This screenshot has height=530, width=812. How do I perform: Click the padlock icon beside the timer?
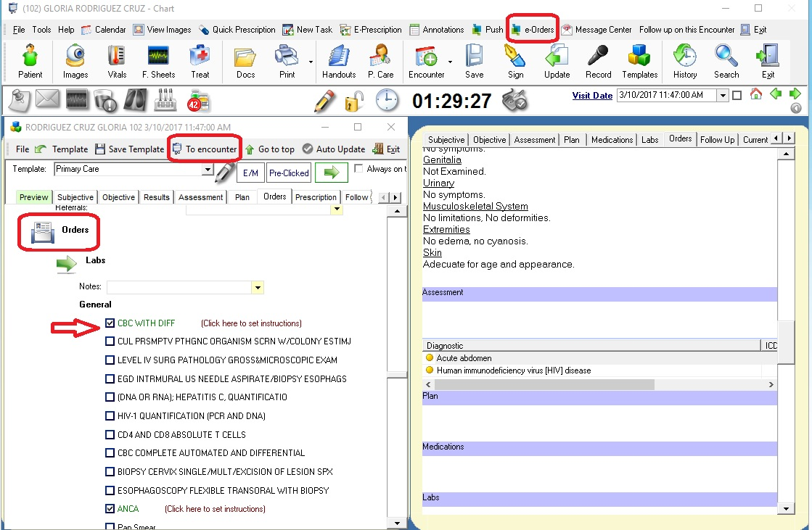(x=354, y=102)
